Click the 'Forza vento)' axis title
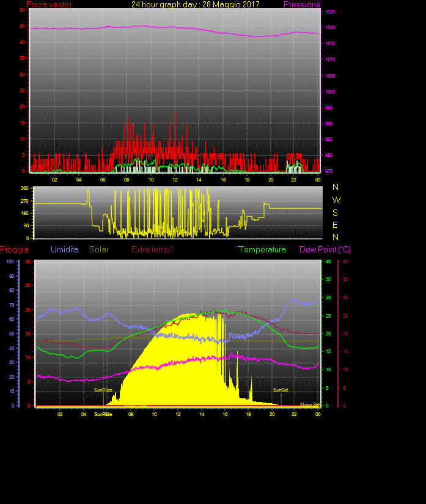Image resolution: width=426 pixels, height=504 pixels. coord(49,4)
